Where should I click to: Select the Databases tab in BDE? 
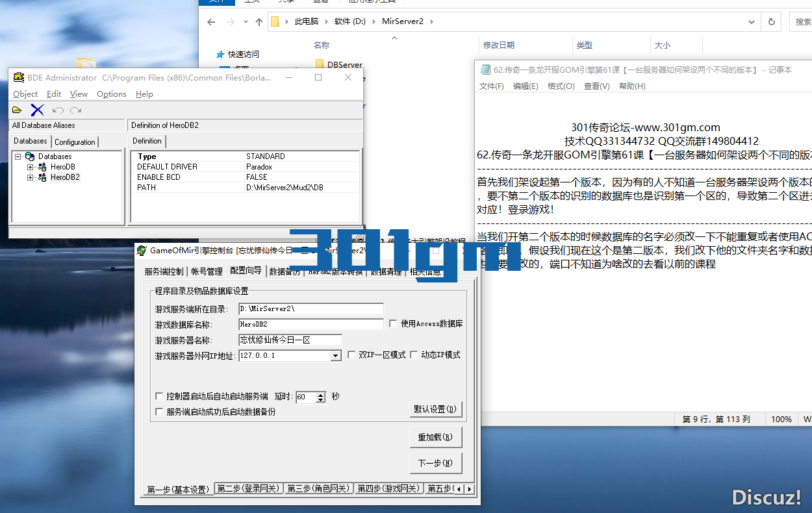(x=31, y=141)
